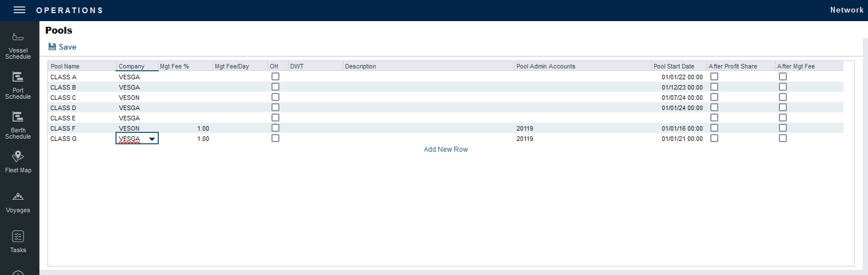
Task: Click the Pool Name column header
Action: (82, 66)
